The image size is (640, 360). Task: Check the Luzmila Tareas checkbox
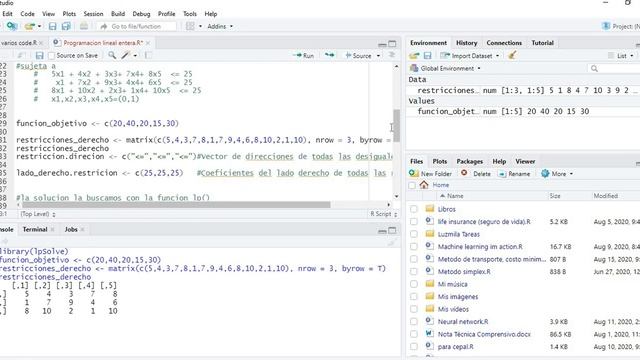[414, 234]
